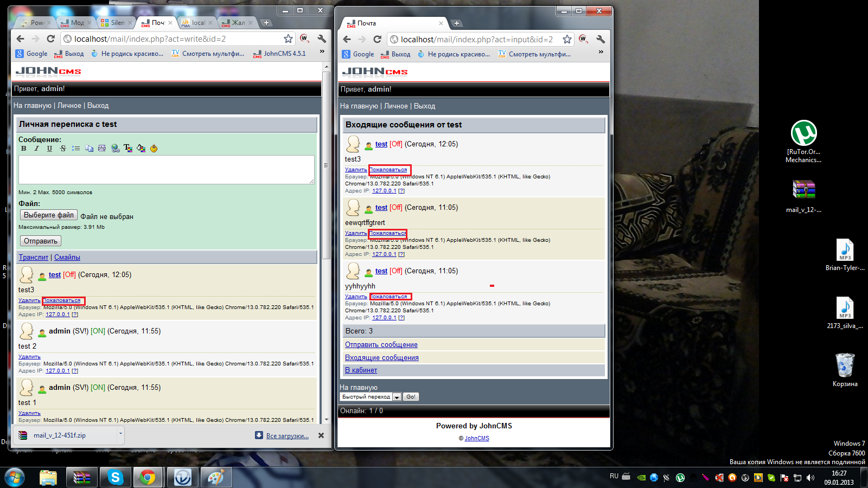Open mail_v_12-451f.zip from the downloads bar
The height and width of the screenshot is (488, 868).
pyautogui.click(x=60, y=435)
